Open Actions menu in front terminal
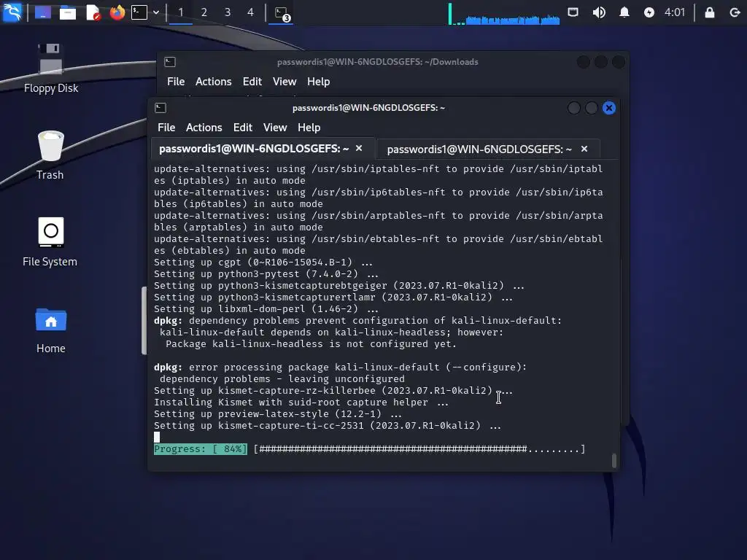This screenshot has width=747, height=560. pyautogui.click(x=204, y=128)
